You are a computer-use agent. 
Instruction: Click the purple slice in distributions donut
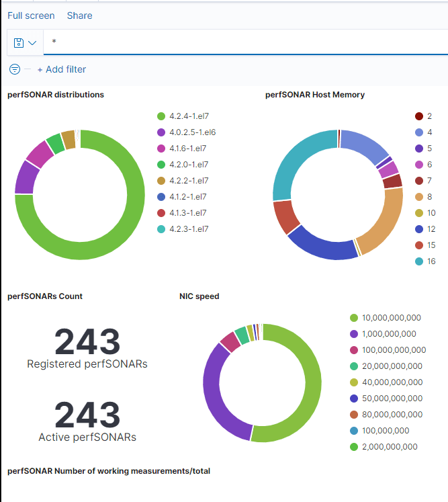click(x=26, y=178)
